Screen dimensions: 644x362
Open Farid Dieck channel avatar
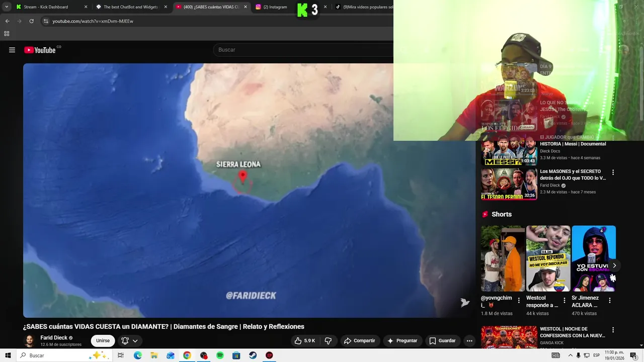[30, 340]
